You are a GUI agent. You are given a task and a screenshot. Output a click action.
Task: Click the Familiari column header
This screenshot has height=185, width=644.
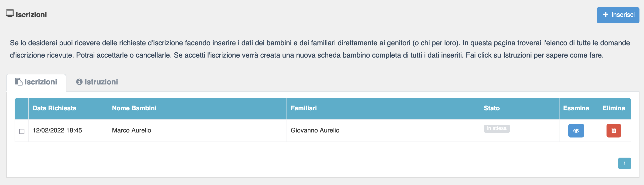(x=304, y=108)
